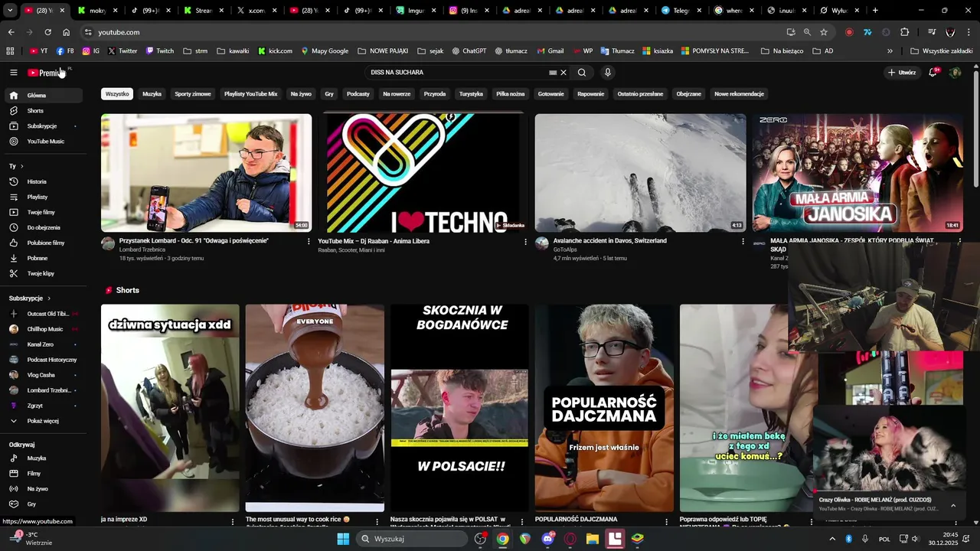Screen dimensions: 980x551
Task: Bookmark this page with the star icon
Action: pos(824,32)
